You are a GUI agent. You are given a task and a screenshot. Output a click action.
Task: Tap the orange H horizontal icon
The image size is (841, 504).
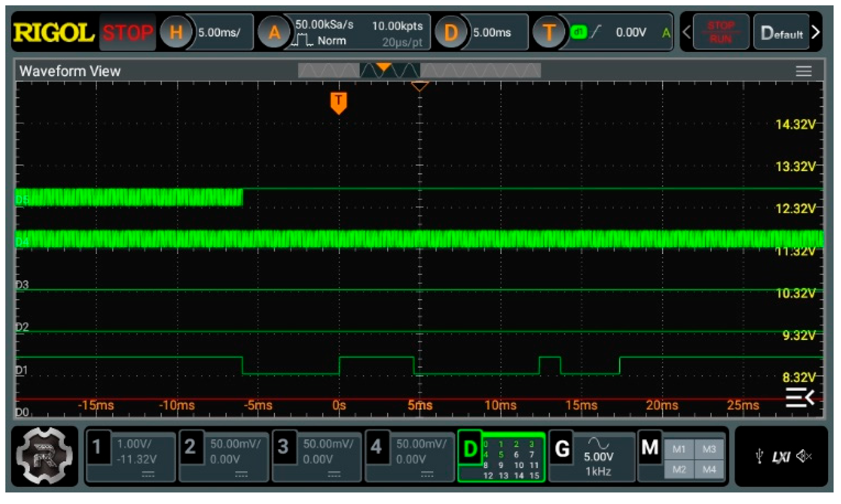pyautogui.click(x=176, y=32)
